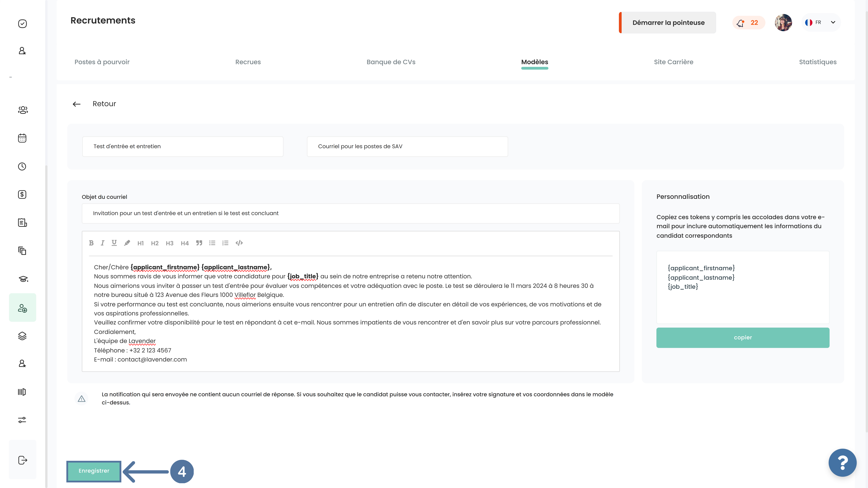Open the notifications bell showing 22
868x488 pixels.
point(749,23)
